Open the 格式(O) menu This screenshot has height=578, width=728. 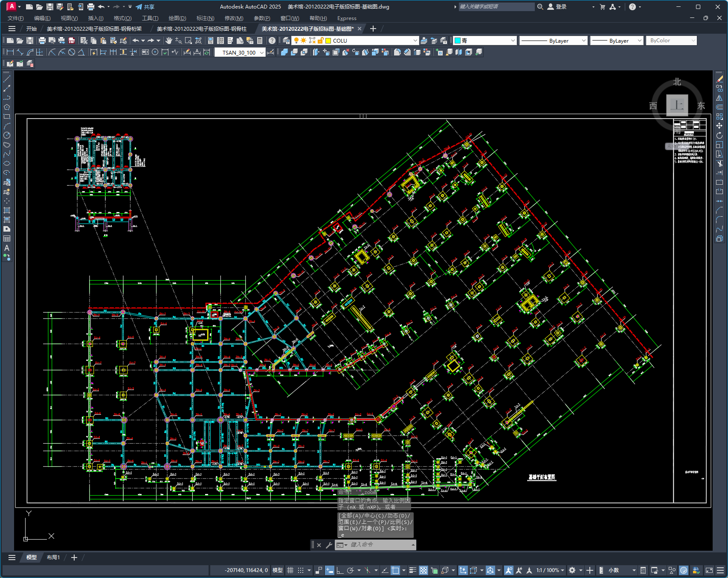click(122, 18)
